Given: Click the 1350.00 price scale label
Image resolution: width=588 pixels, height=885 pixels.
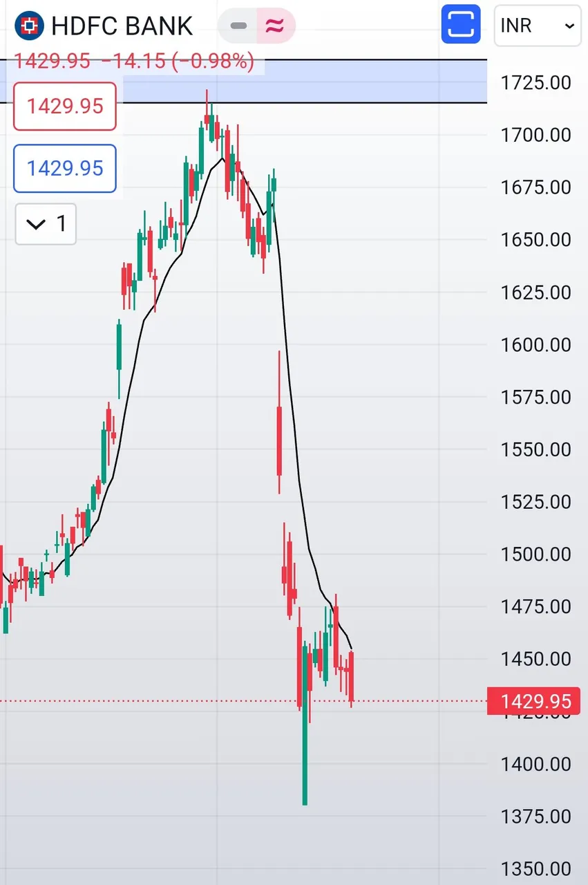Looking at the screenshot, I should point(535,869).
